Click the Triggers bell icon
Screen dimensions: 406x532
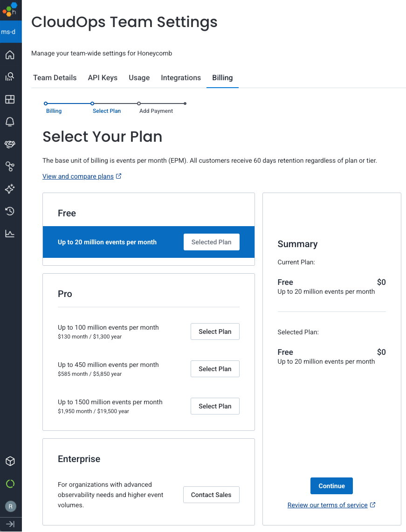pos(10,122)
